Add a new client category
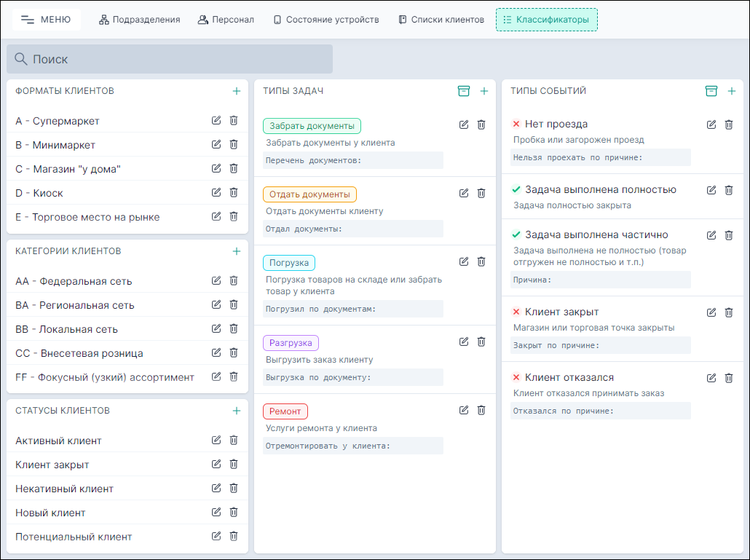This screenshot has width=750, height=560. (237, 251)
